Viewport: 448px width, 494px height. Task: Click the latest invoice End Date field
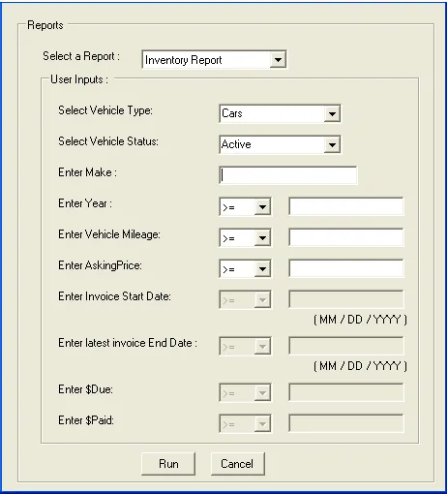tap(346, 346)
